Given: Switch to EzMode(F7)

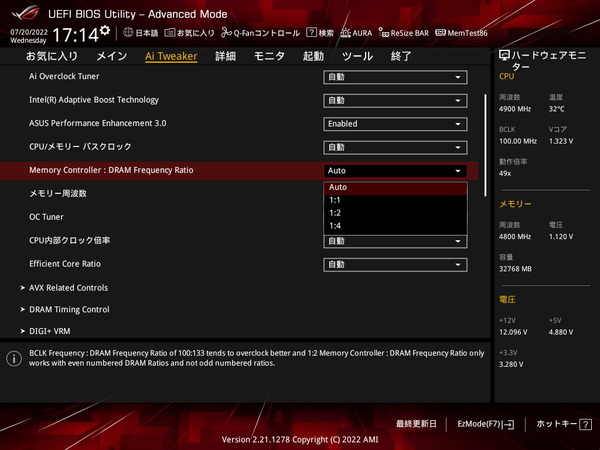Looking at the screenshot, I should 486,424.
